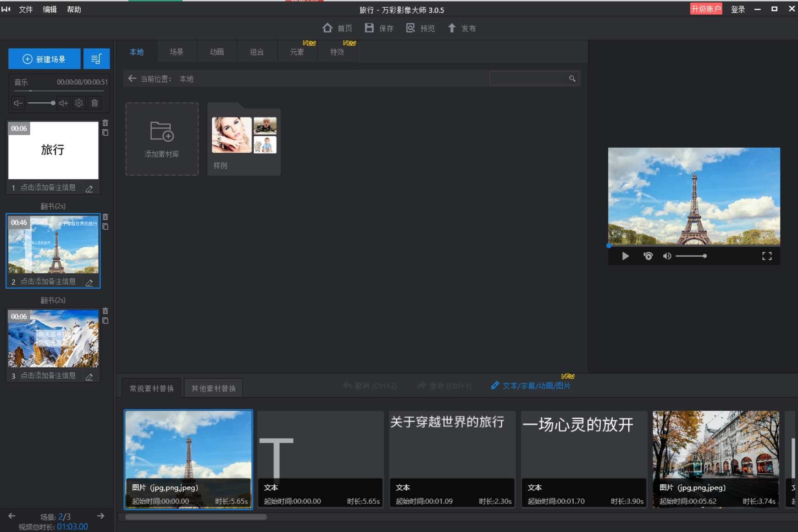798x532 pixels.
Task: Select 关于穿越世界的旅行 text card
Action: click(x=452, y=459)
